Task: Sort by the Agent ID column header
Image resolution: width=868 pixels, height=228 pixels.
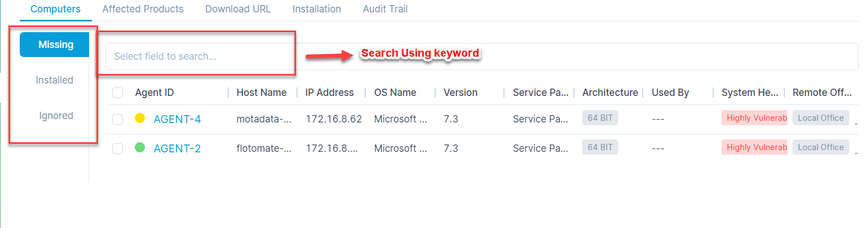Action: coord(155,93)
